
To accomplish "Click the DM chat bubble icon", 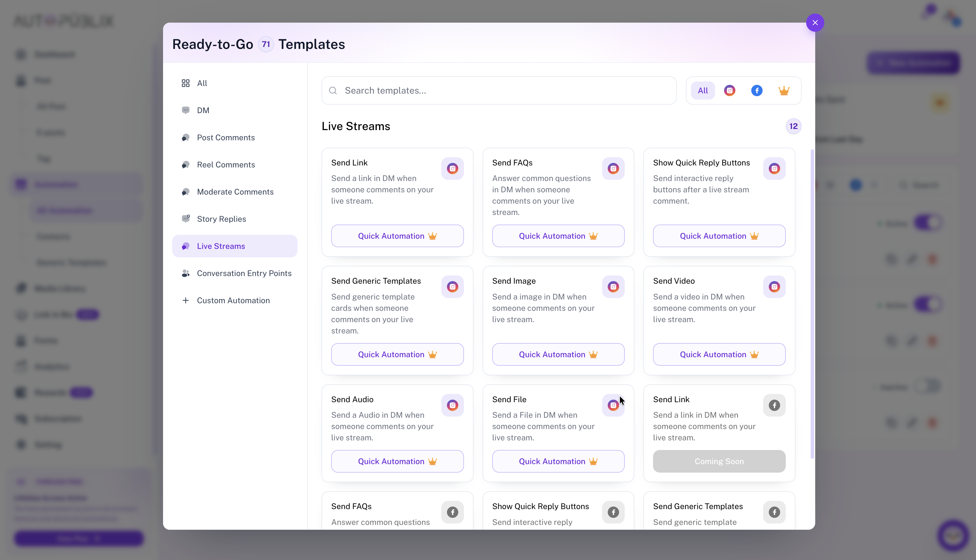I will click(185, 110).
